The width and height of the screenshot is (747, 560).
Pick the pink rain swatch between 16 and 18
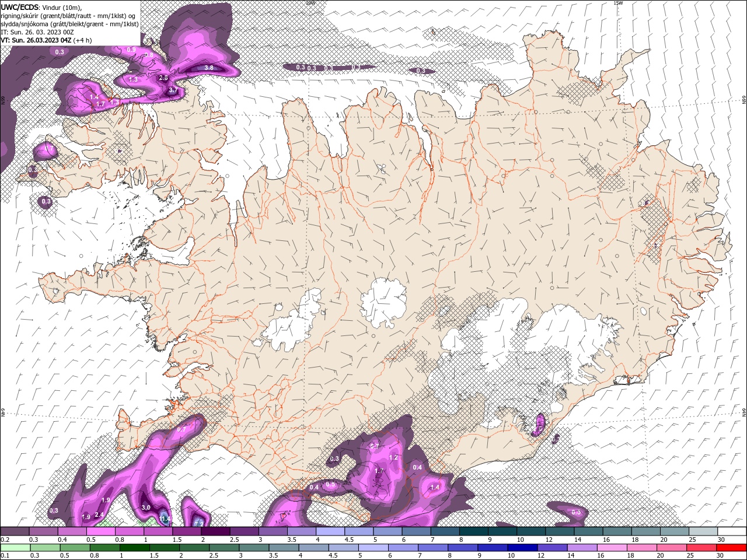coord(613,548)
